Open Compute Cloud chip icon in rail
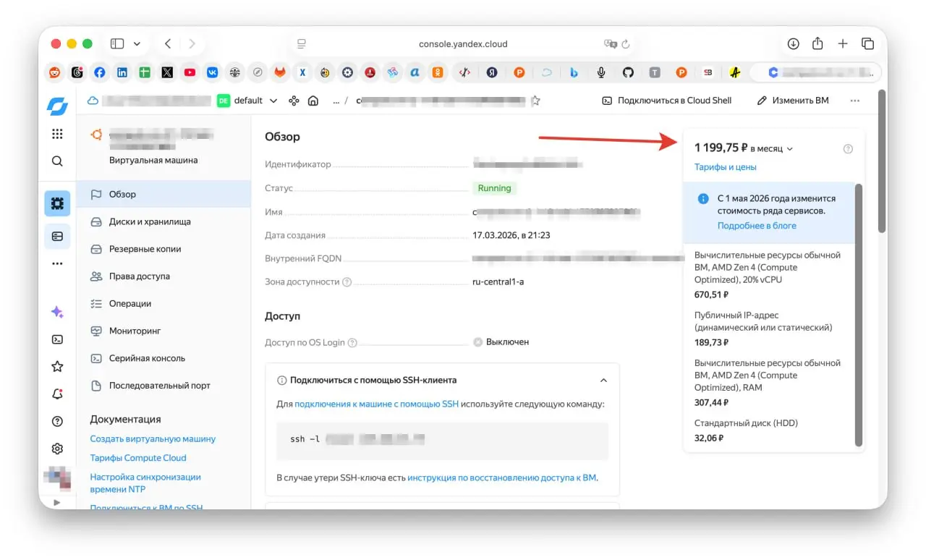The image size is (926, 560). [x=57, y=204]
